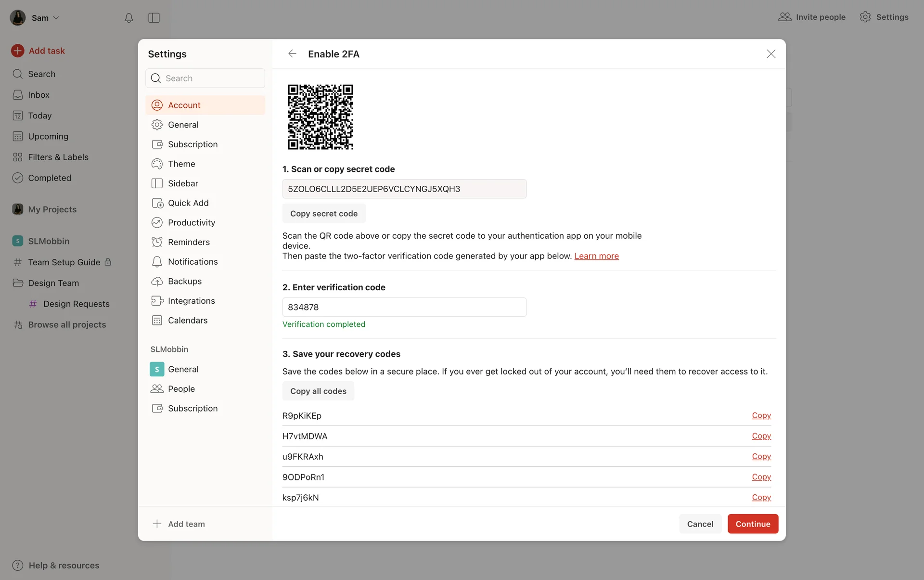Select the Calendars settings menu item

click(x=188, y=321)
